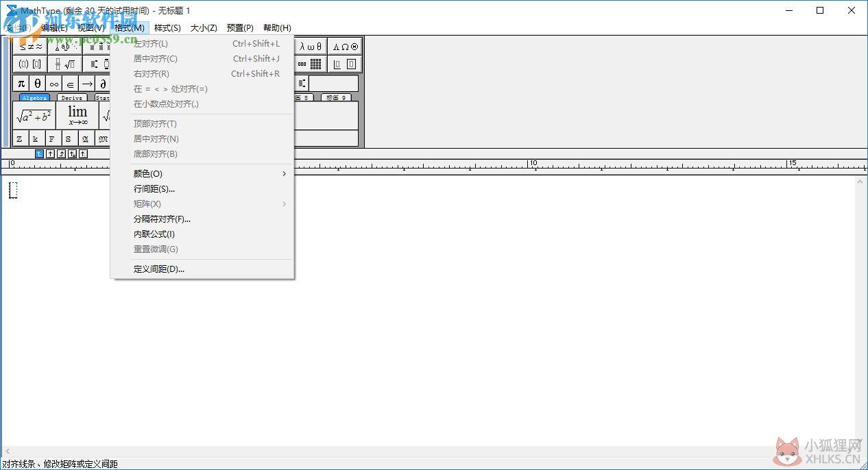Open the relational symbols palette (≤≠≈)
This screenshot has height=470, width=868.
[31, 47]
